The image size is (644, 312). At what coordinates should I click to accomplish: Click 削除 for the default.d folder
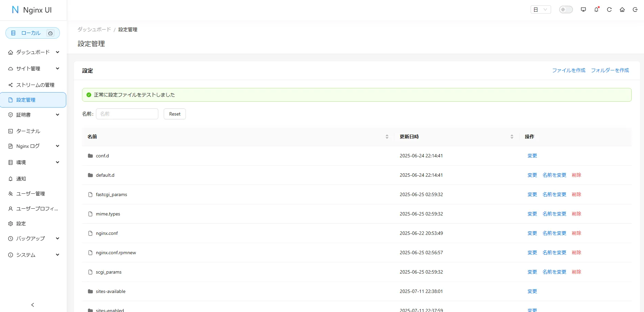tap(577, 175)
